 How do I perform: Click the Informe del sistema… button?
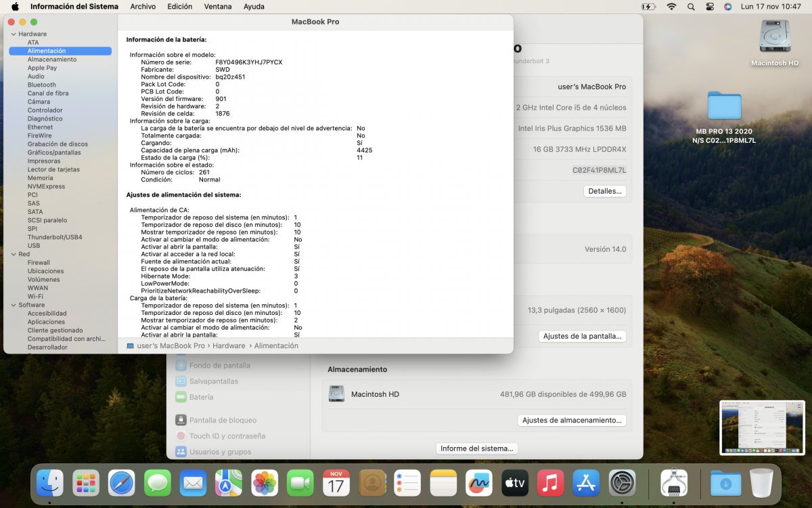pyautogui.click(x=478, y=448)
